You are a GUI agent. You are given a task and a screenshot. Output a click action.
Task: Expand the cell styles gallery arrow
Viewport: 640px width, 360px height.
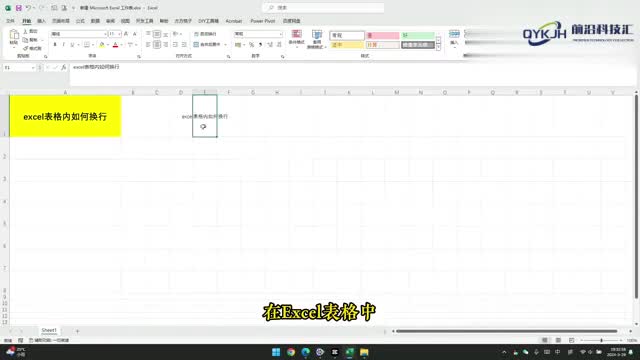[x=438, y=48]
